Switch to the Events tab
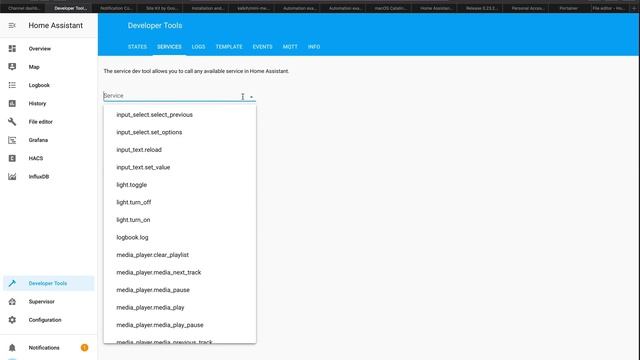This screenshot has height=360, width=640. 262,47
